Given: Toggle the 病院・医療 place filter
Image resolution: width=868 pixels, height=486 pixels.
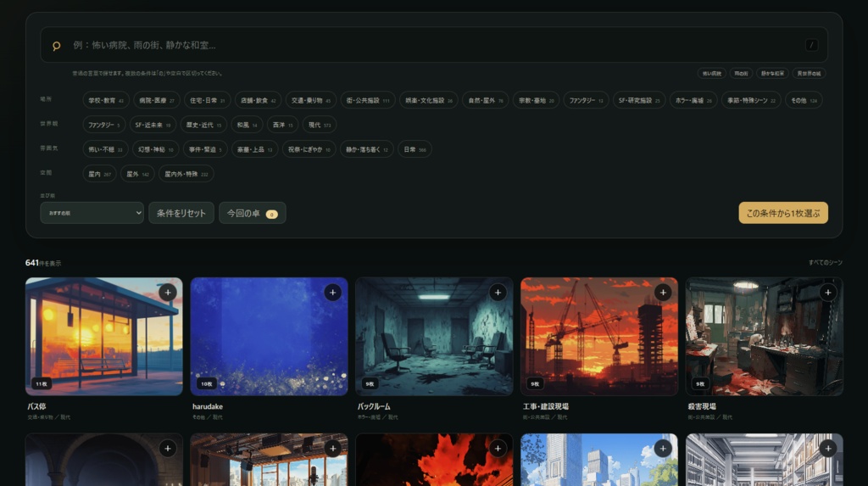Looking at the screenshot, I should pos(157,100).
